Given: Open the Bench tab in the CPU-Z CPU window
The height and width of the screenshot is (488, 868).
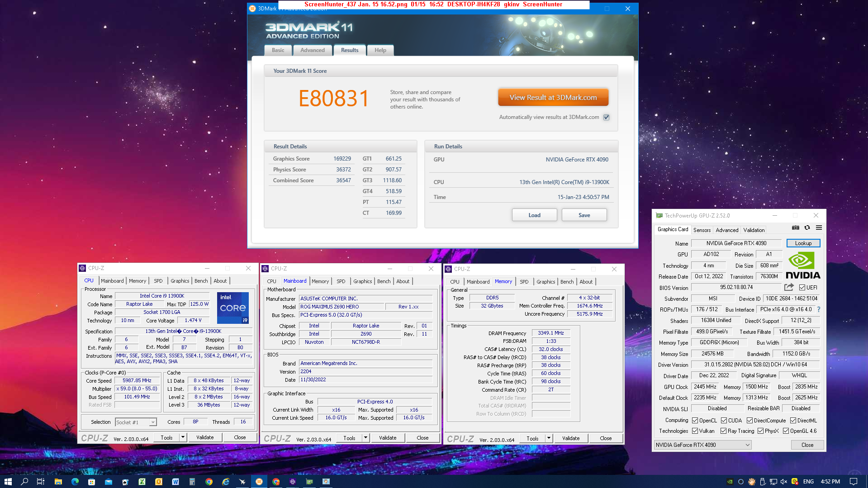Looking at the screenshot, I should tap(201, 281).
